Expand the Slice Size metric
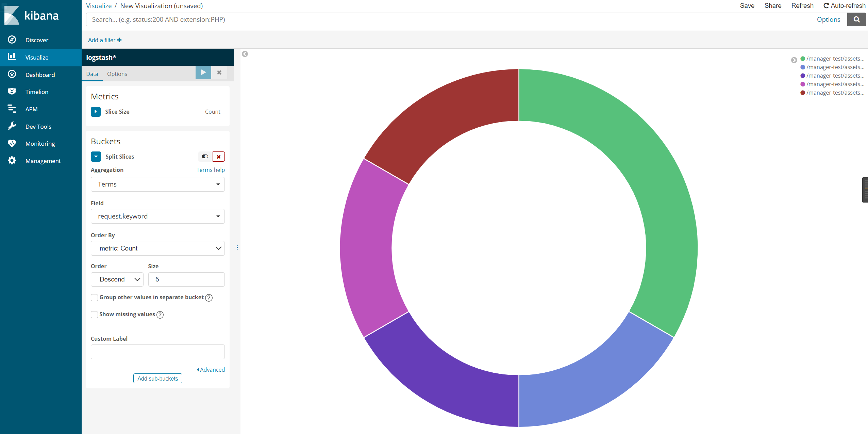This screenshot has width=868, height=434. pyautogui.click(x=96, y=112)
